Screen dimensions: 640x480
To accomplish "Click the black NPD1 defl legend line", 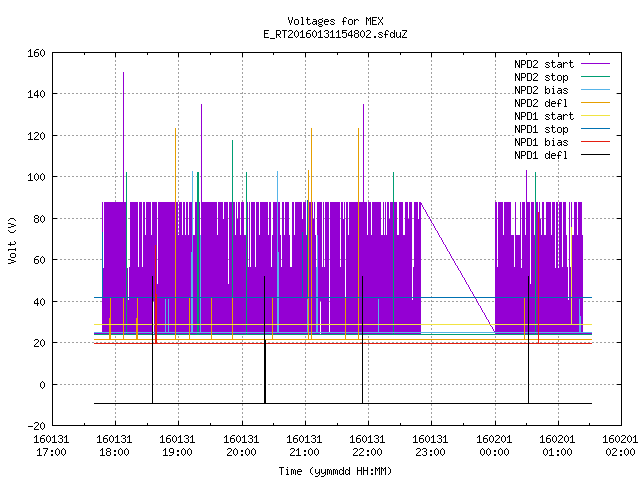I will pyautogui.click(x=595, y=155).
